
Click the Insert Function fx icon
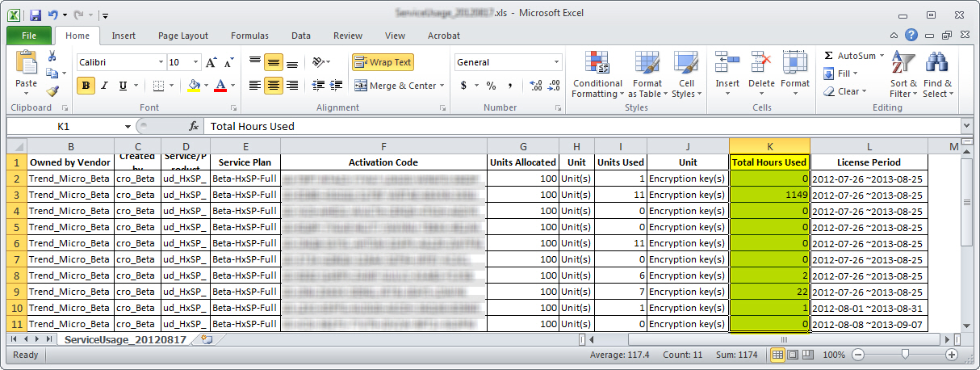point(194,127)
